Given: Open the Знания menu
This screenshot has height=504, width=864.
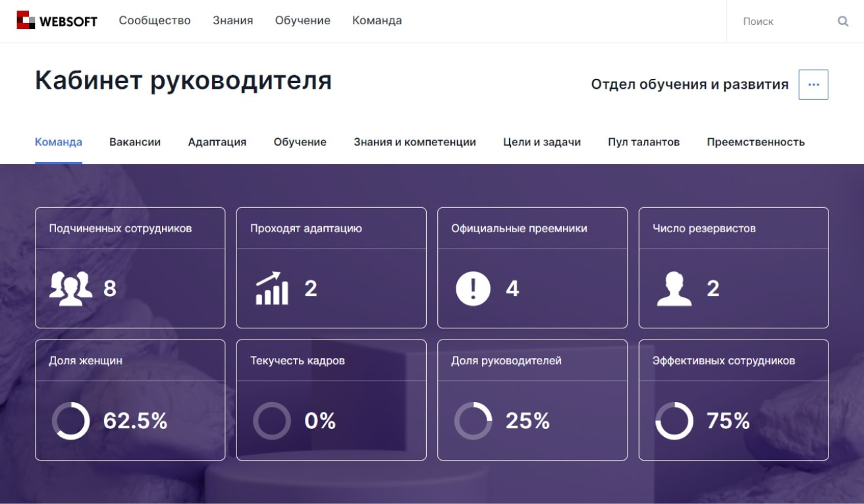Looking at the screenshot, I should coord(233,20).
